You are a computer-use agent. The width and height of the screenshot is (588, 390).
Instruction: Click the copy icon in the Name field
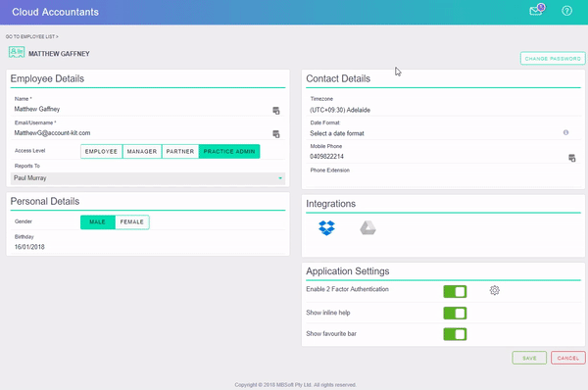click(276, 111)
